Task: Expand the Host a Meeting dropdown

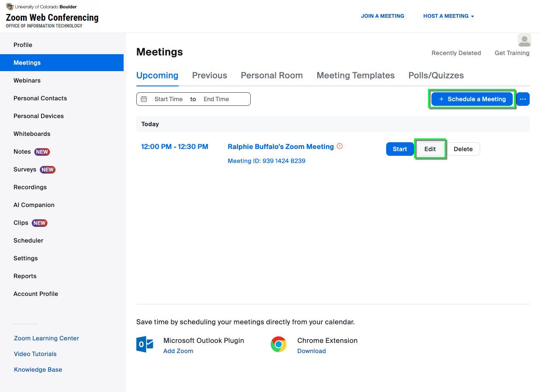Action: [x=448, y=16]
